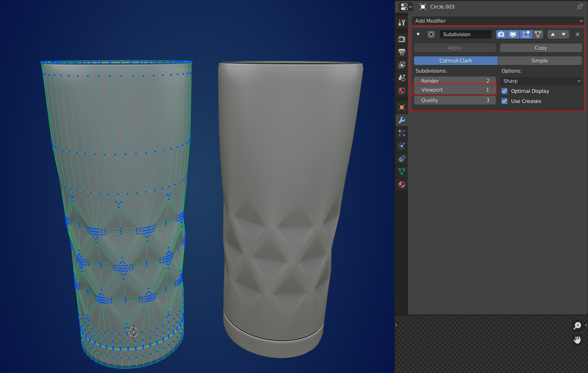Open the World properties tab
This screenshot has width=588, height=373.
coord(401,91)
